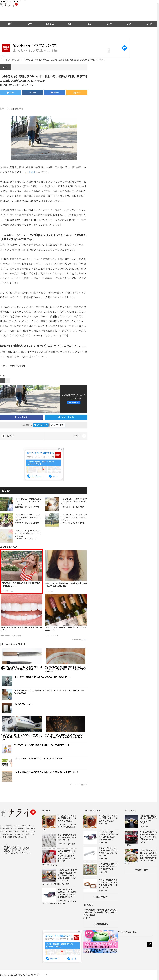Subscribe using the orange RSS button
159x980 pixels.
coord(77,92)
